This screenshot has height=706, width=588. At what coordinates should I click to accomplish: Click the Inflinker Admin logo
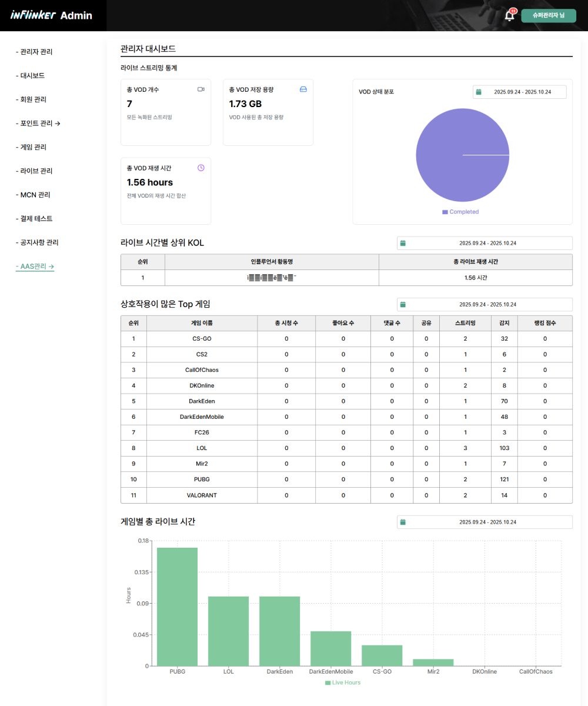pos(52,15)
